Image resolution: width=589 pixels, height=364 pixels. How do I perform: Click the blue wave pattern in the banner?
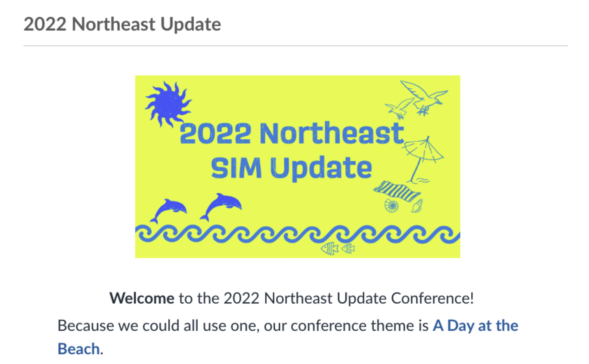point(297,234)
